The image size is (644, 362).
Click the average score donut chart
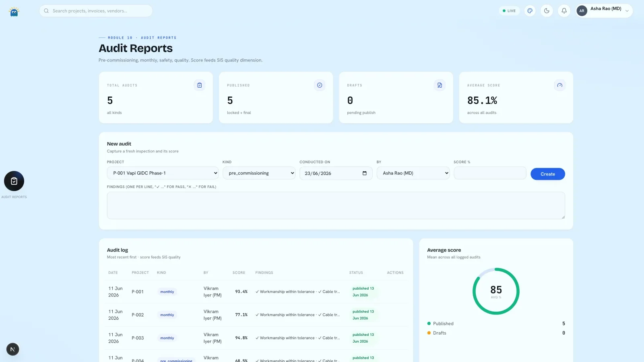tap(496, 291)
